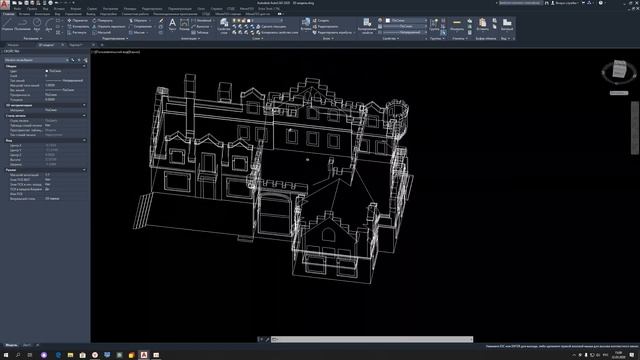Choose the Mirror (Зеркало) command
The image size is (640, 360).
tap(109, 27)
